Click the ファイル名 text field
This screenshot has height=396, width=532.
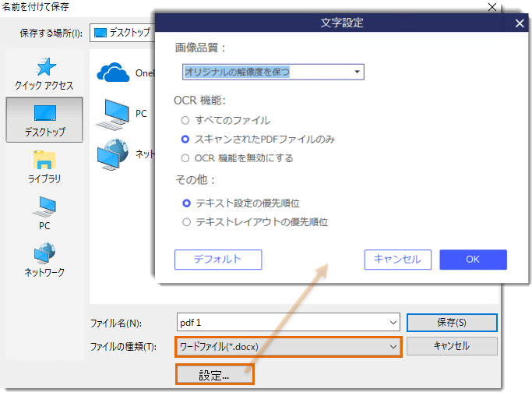(280, 322)
